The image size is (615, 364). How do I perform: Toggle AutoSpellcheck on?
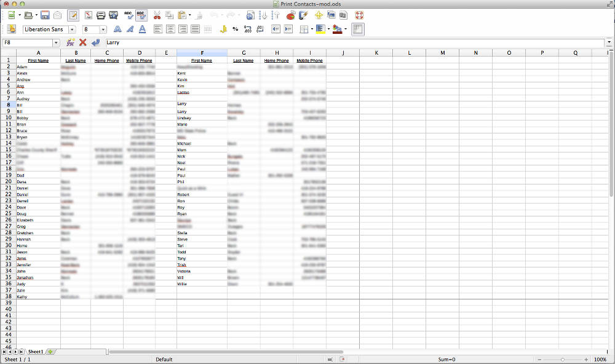pyautogui.click(x=140, y=15)
